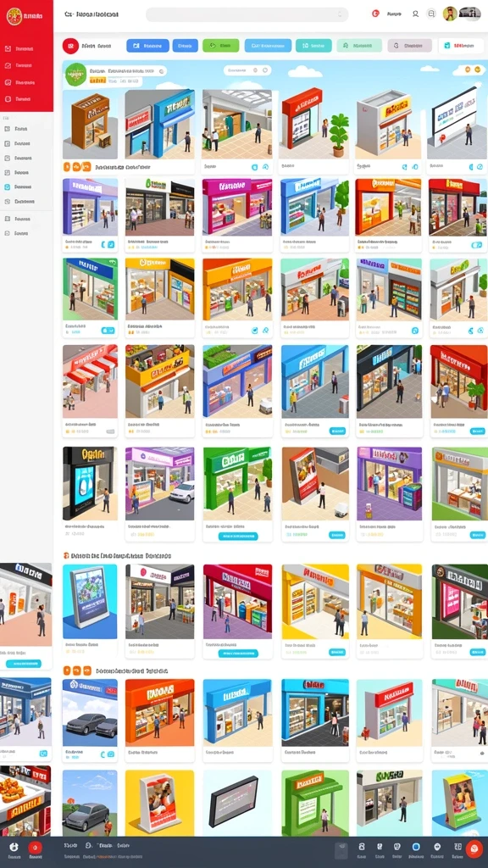Click the red round icon in the bottom-left bar
488x868 pixels.
tap(36, 847)
